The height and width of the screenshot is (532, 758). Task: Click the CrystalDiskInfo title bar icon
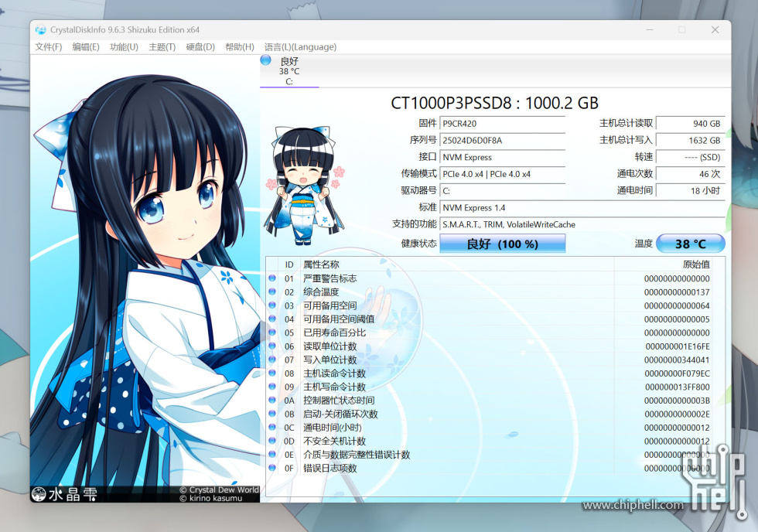[40, 30]
